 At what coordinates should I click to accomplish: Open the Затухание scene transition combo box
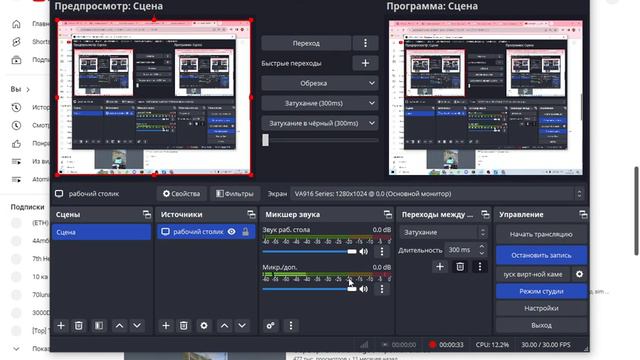(443, 232)
